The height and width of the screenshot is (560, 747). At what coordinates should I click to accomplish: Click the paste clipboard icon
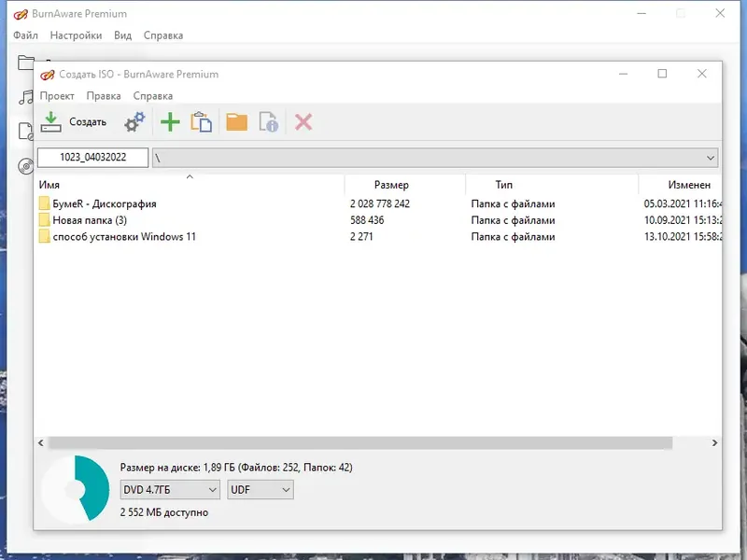click(x=201, y=122)
